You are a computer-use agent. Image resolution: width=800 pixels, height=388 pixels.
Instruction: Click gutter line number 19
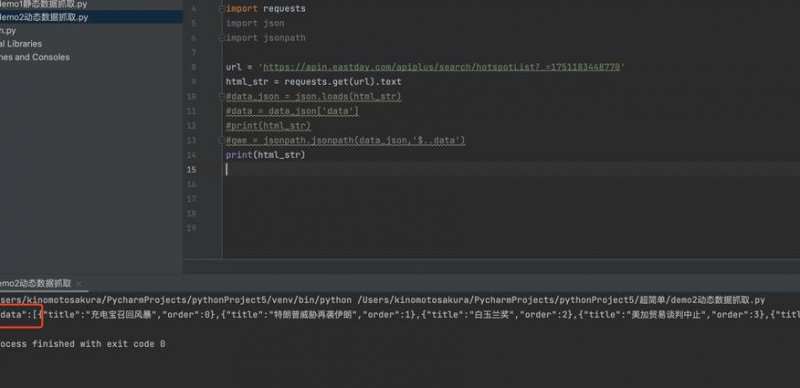pyautogui.click(x=191, y=228)
